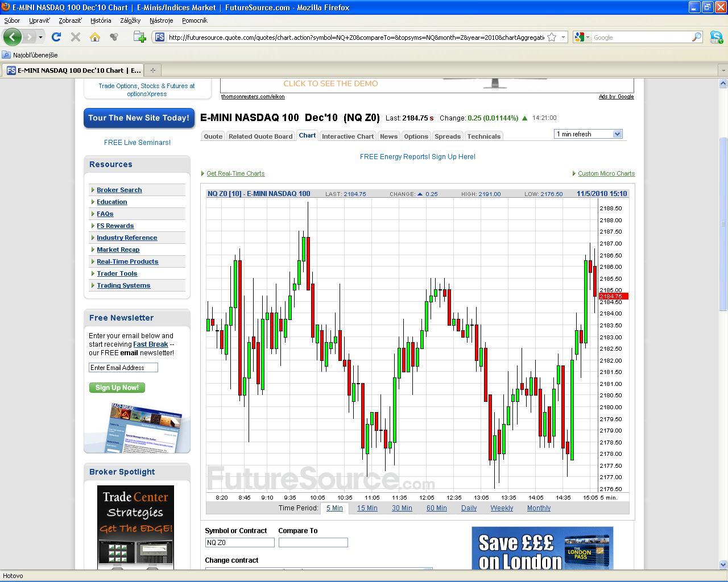
Task: Open the Zobraziť menu
Action: 70,20
